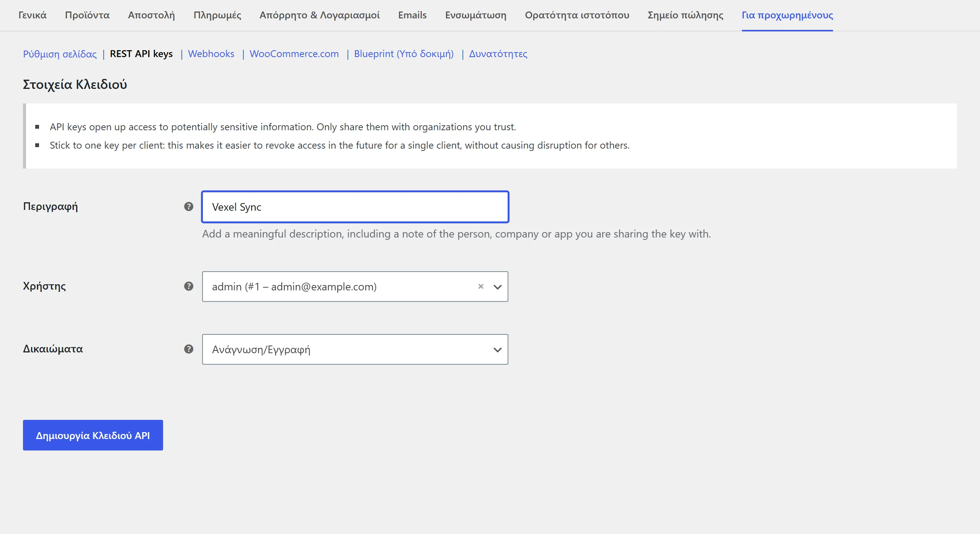
Task: Go to Απόρρητο & Λογαριασμοί tab
Action: [x=319, y=15]
